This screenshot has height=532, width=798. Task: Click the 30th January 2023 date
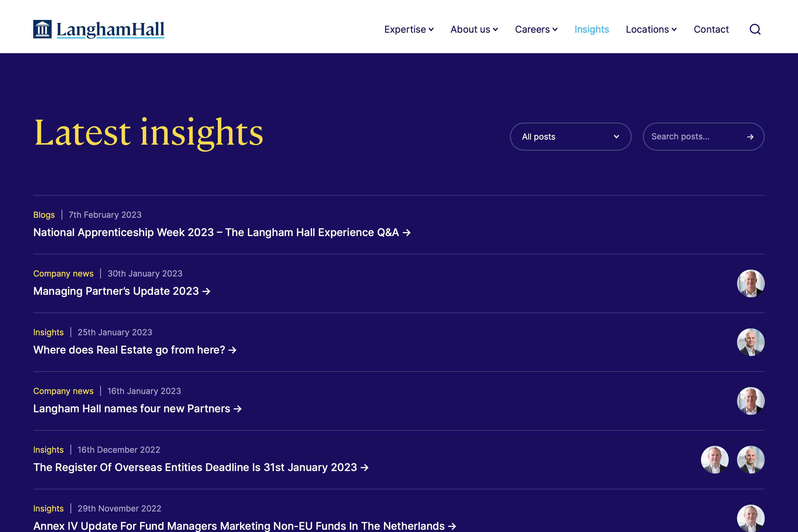tap(145, 273)
